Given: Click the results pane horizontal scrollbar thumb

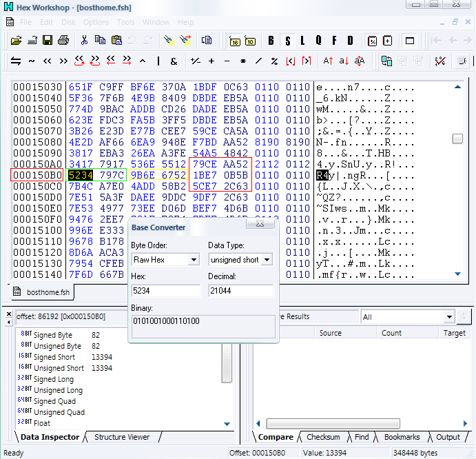Looking at the screenshot, I should [x=333, y=423].
